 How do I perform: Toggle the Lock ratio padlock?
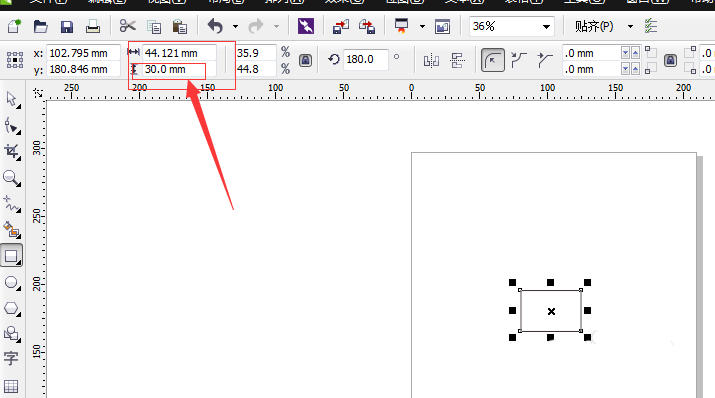pos(306,60)
